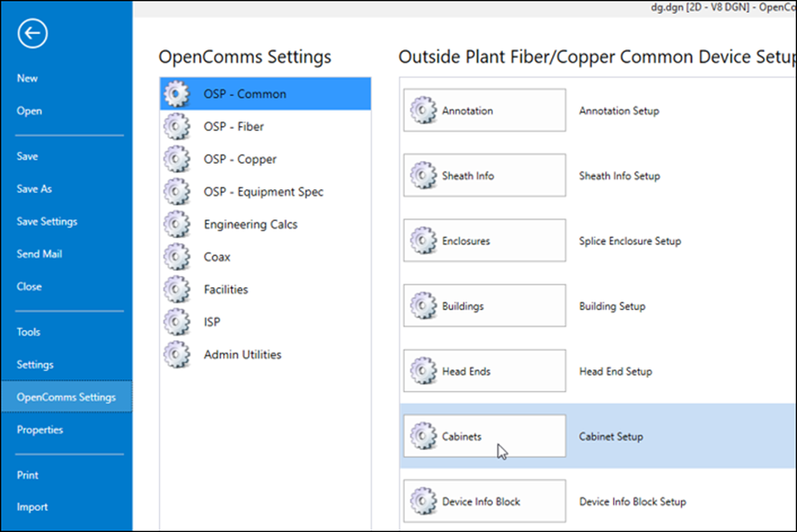Open the Buildings setup button

(x=484, y=306)
